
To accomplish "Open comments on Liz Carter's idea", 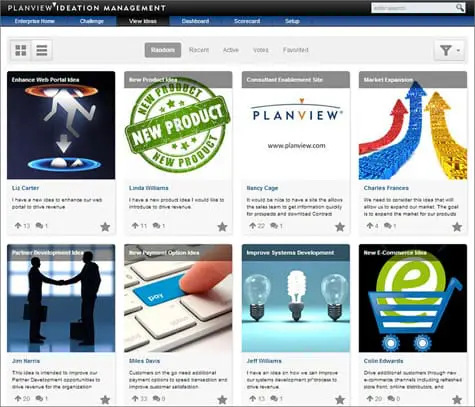I will [x=39, y=226].
